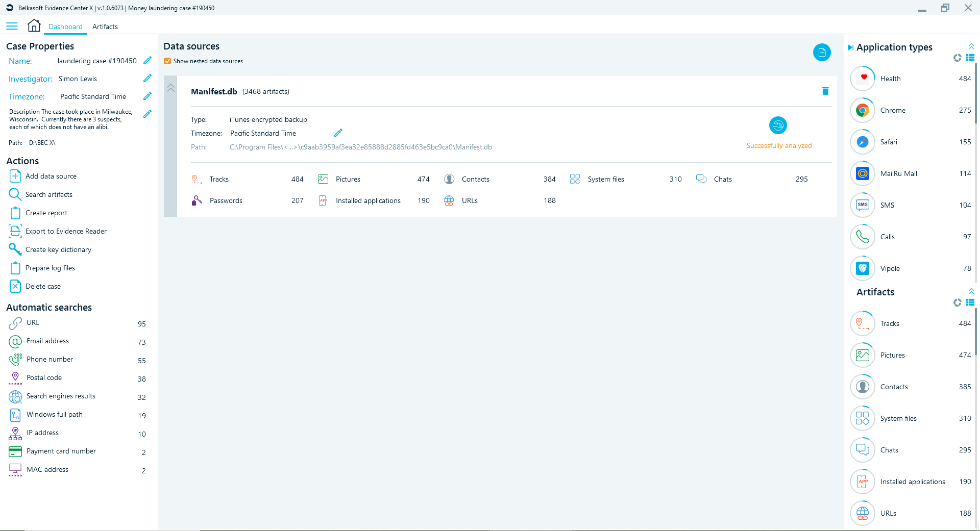Open Windows full path search

(x=77, y=415)
